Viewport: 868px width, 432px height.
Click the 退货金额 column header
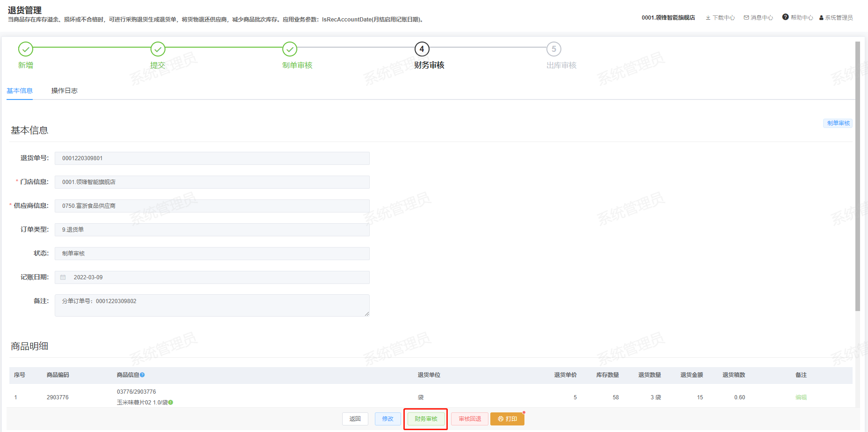coord(692,375)
